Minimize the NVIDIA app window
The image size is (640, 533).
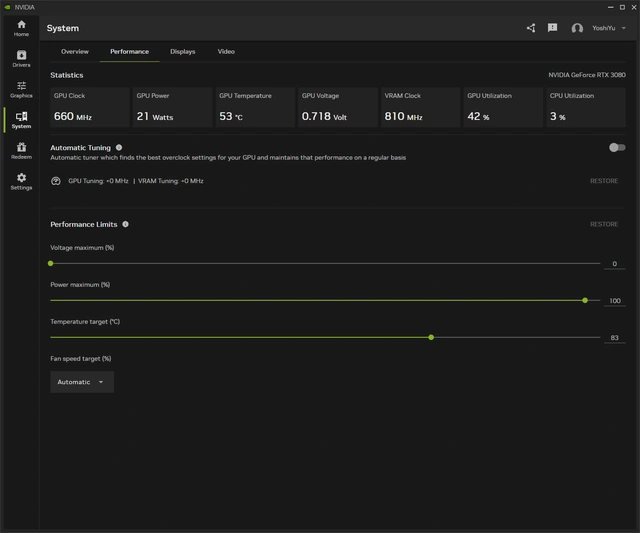click(611, 7)
